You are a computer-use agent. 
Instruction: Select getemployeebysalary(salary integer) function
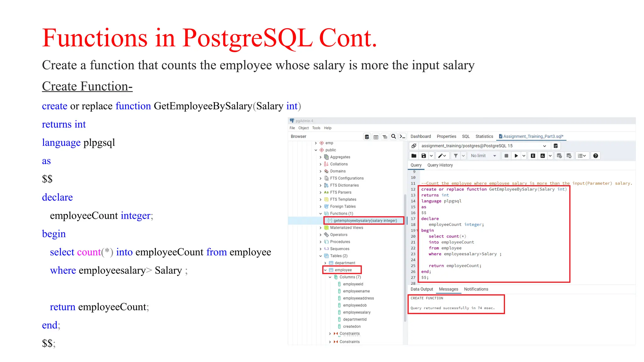click(x=365, y=221)
